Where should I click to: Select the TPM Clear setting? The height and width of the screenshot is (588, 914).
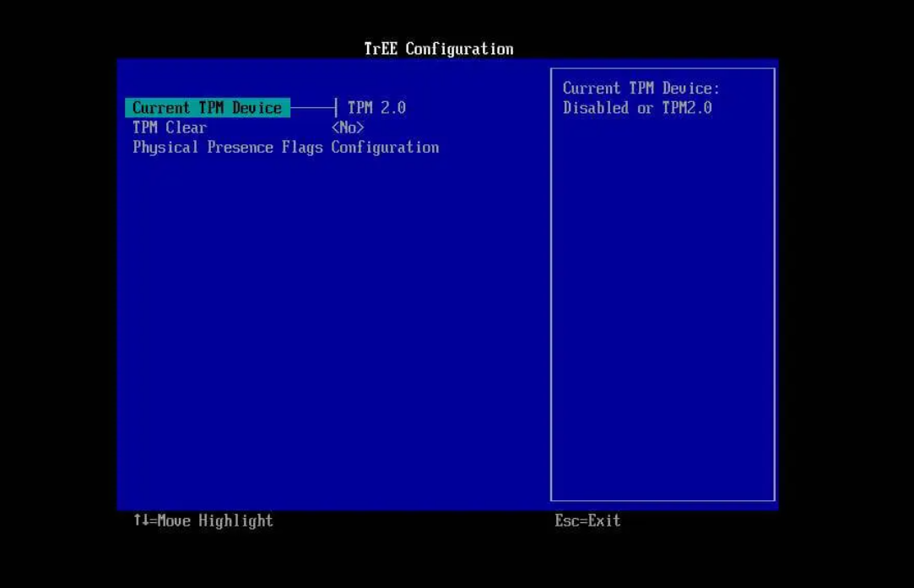point(170,127)
